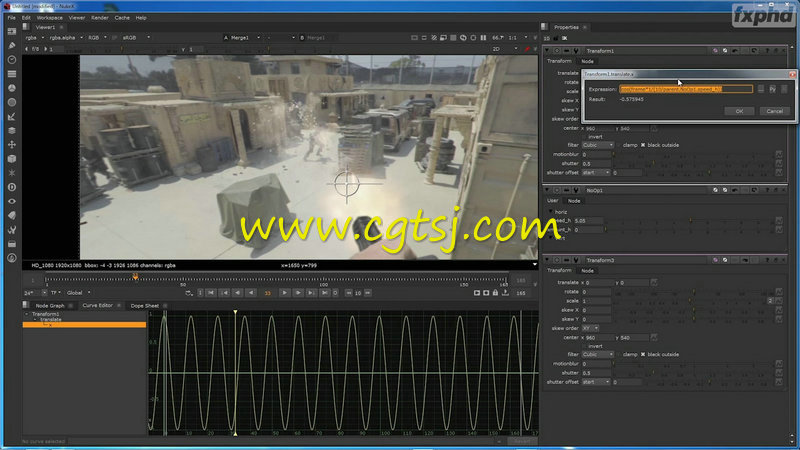The image size is (800, 450).
Task: Play the timeline backward
Action: (x=251, y=293)
